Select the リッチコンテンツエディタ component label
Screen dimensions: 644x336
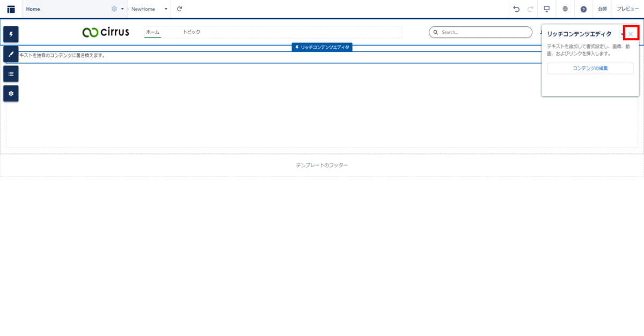click(322, 47)
